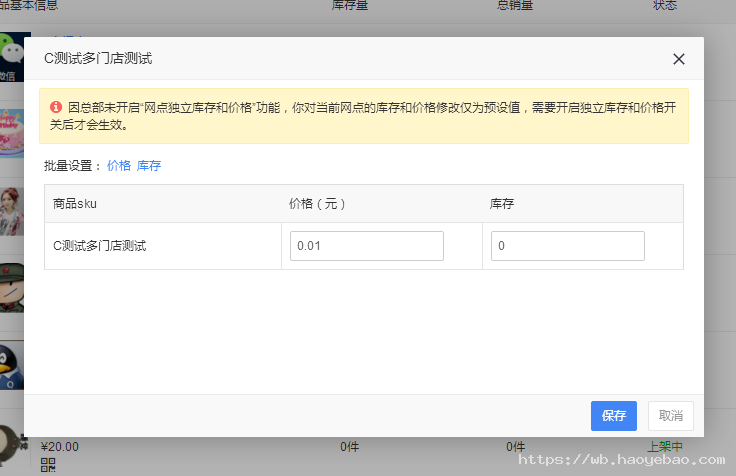This screenshot has width=736, height=476.
Task: Click the soldier cartoon product thumbnail
Action: pos(11,285)
